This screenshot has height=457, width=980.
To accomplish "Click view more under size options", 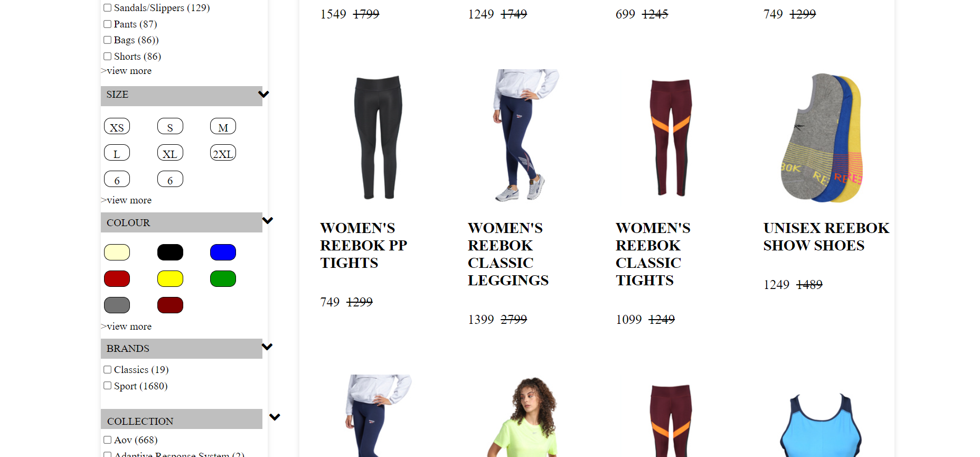I will 126,200.
